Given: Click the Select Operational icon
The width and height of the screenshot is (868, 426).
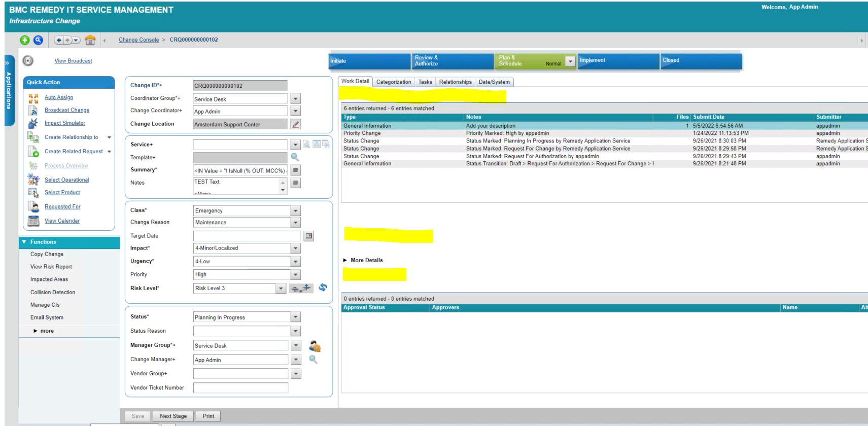Looking at the screenshot, I should point(33,180).
